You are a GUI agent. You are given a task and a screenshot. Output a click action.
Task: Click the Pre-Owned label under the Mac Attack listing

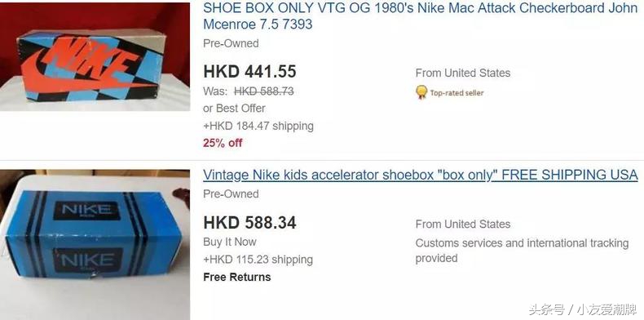[231, 43]
